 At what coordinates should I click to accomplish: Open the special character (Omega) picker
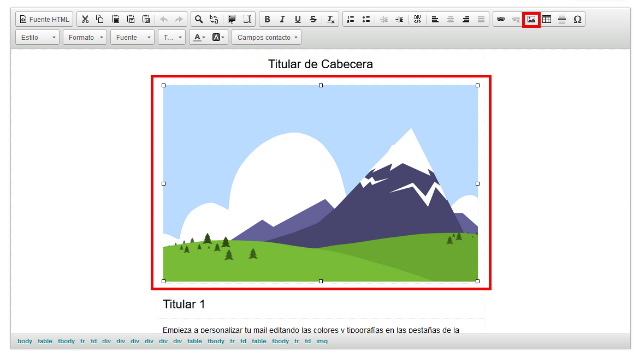point(577,20)
